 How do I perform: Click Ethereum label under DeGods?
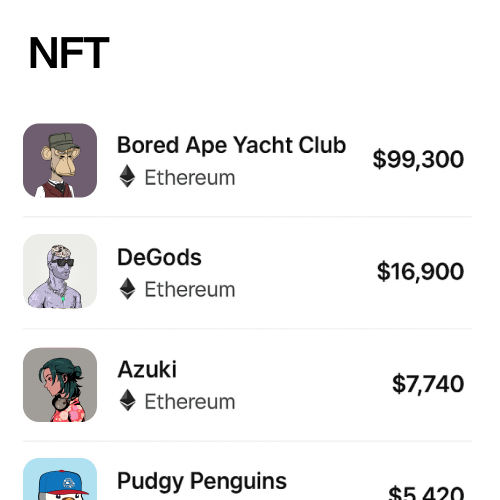pyautogui.click(x=190, y=289)
